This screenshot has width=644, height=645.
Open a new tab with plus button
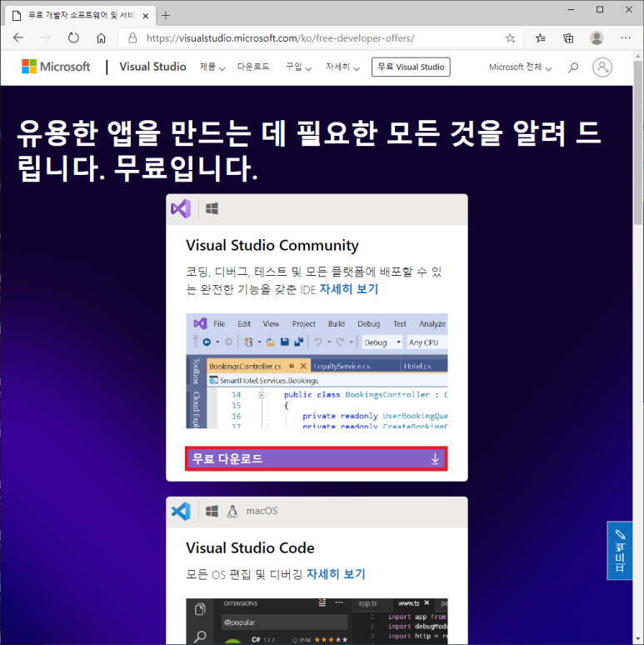click(166, 16)
